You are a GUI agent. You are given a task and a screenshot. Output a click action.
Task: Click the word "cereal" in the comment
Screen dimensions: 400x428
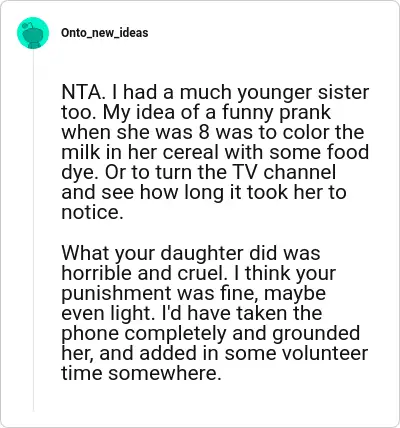tap(191, 152)
